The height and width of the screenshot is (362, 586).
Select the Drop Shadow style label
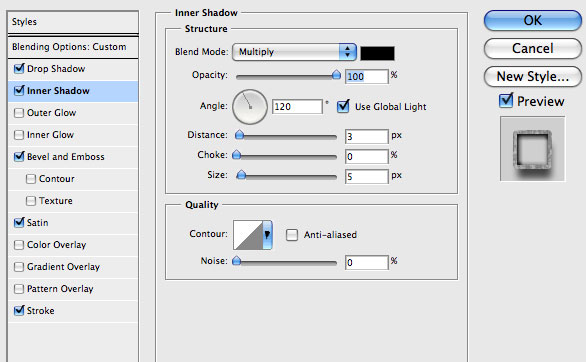tap(56, 69)
